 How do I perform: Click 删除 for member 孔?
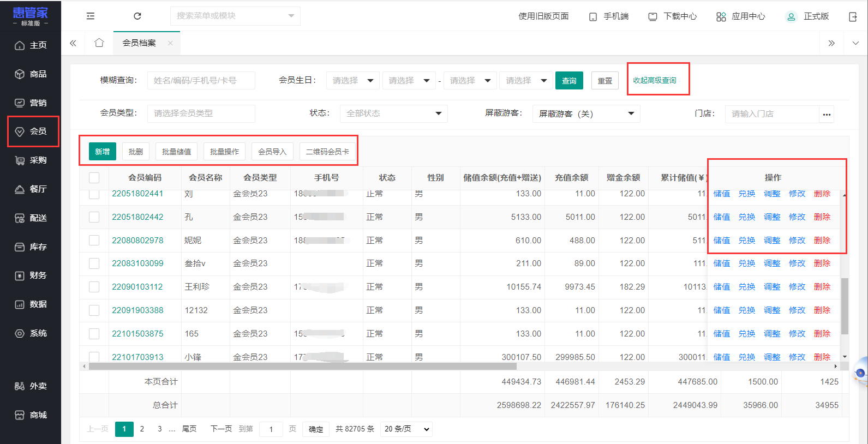[x=822, y=217]
